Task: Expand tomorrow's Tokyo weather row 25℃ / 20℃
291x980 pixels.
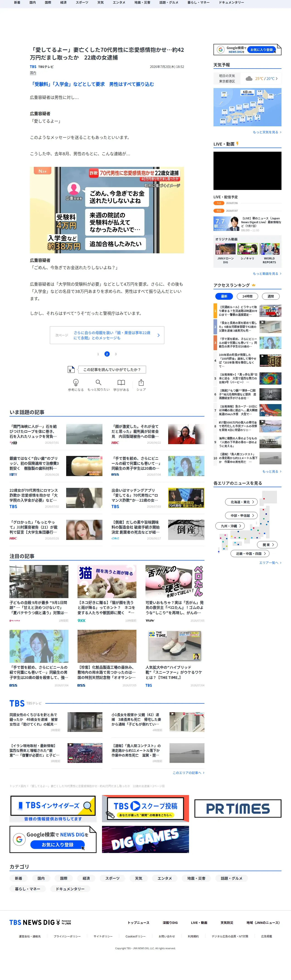Action: pyautogui.click(x=247, y=79)
